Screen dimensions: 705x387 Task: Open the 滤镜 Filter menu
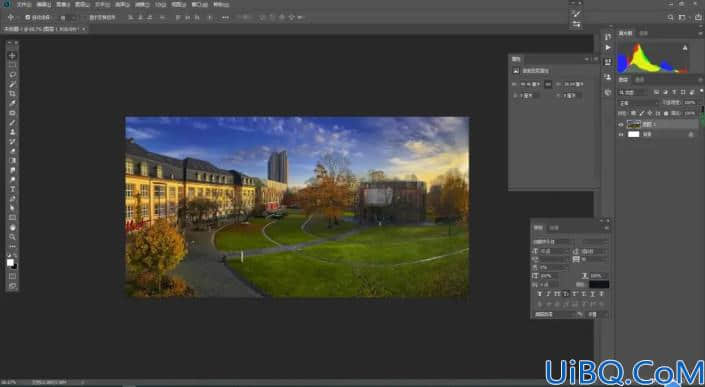tap(142, 4)
